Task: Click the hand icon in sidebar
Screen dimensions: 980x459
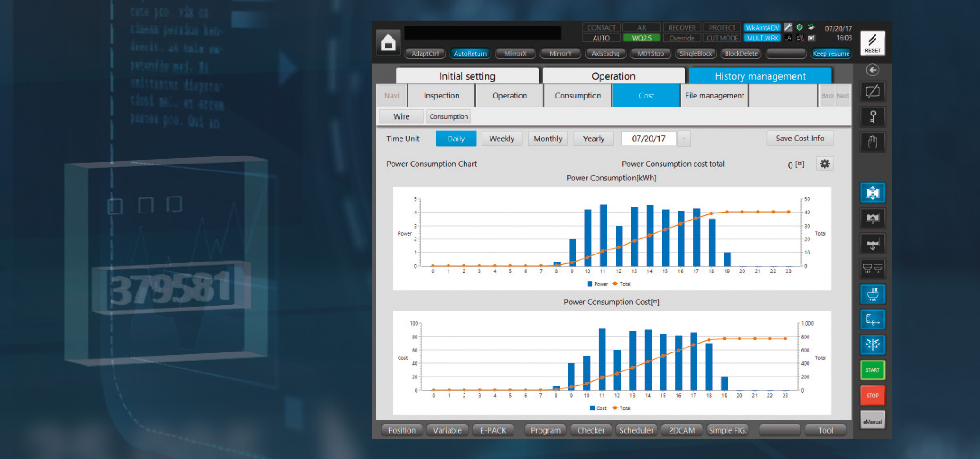Action: 872,142
